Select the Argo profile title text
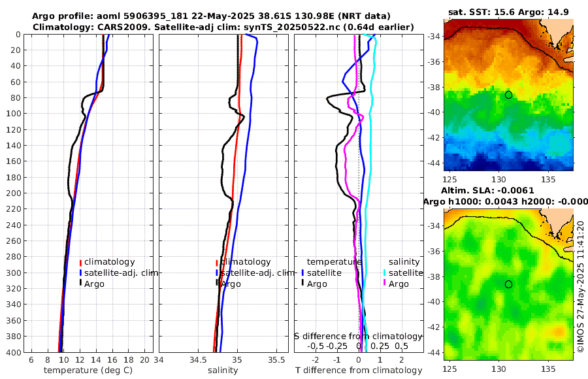The height and width of the screenshot is (379, 588). pyautogui.click(x=211, y=16)
